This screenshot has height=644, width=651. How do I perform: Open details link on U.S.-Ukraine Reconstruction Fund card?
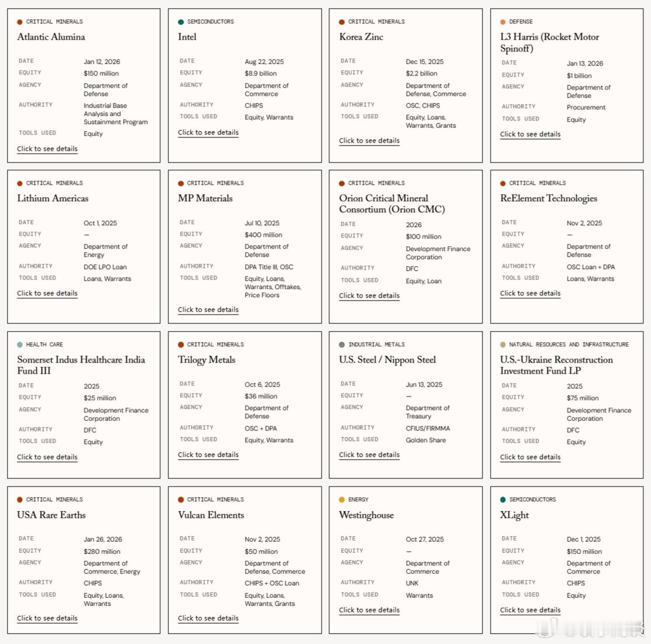530,457
